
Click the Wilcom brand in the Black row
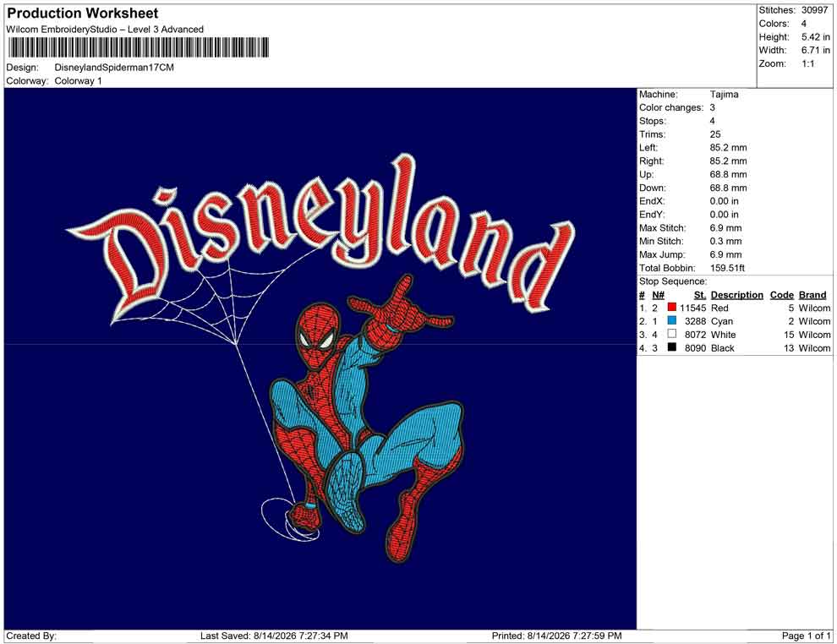pyautogui.click(x=814, y=348)
